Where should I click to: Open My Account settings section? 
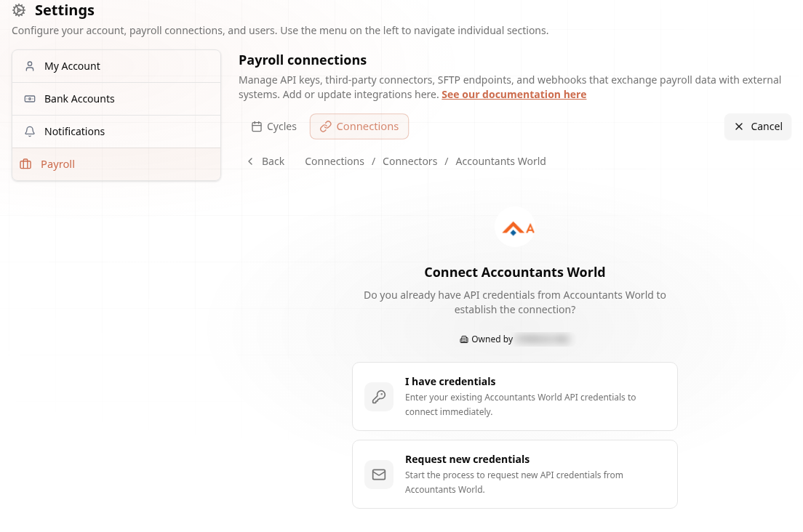coord(116,66)
